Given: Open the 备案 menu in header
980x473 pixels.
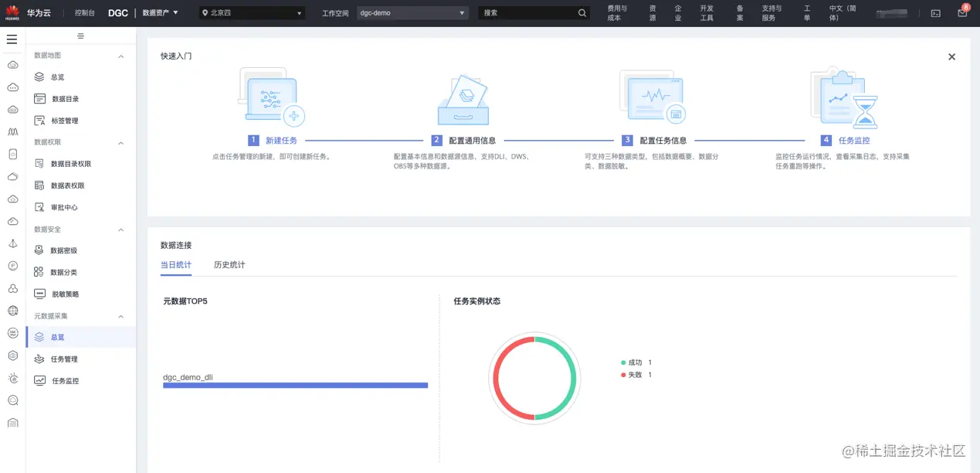Looking at the screenshot, I should coord(740,13).
